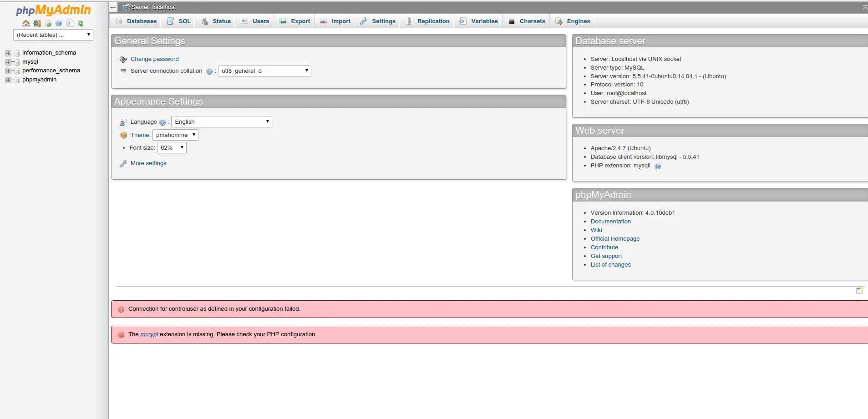The width and height of the screenshot is (868, 419).
Task: Click the information_schema database cylinder icon
Action: [x=17, y=53]
